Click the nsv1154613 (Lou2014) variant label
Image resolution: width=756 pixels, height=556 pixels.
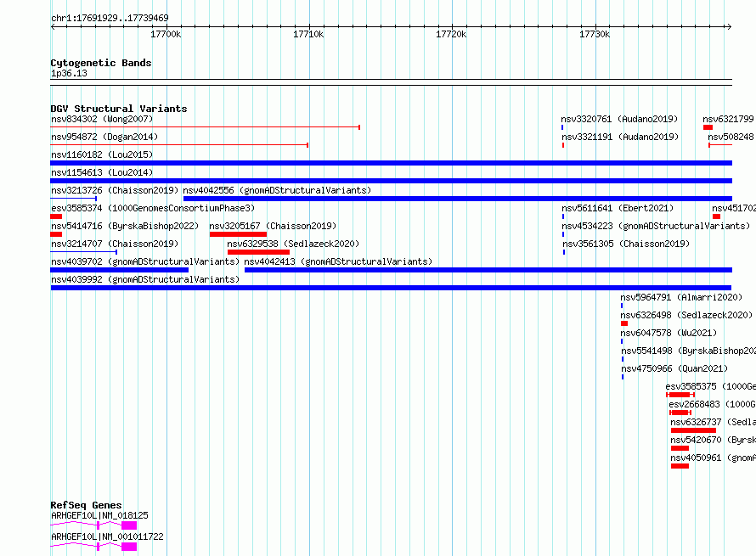click(x=102, y=172)
